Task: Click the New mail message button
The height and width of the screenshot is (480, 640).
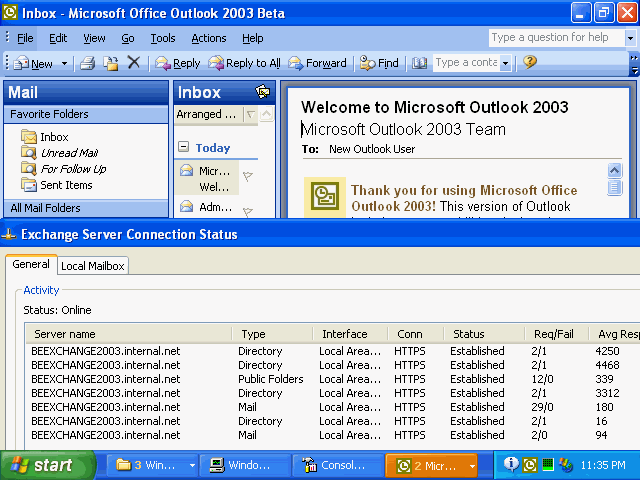Action: (33, 63)
